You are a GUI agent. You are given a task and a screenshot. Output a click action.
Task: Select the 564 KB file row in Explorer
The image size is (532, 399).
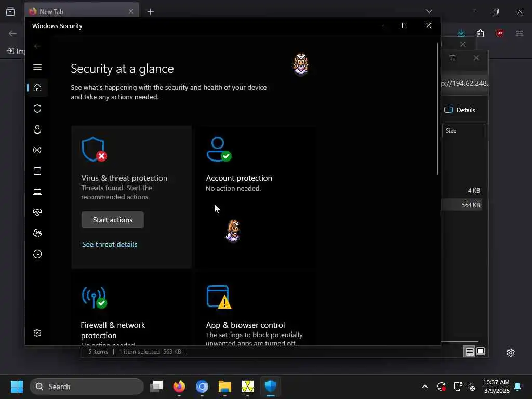coord(461,205)
